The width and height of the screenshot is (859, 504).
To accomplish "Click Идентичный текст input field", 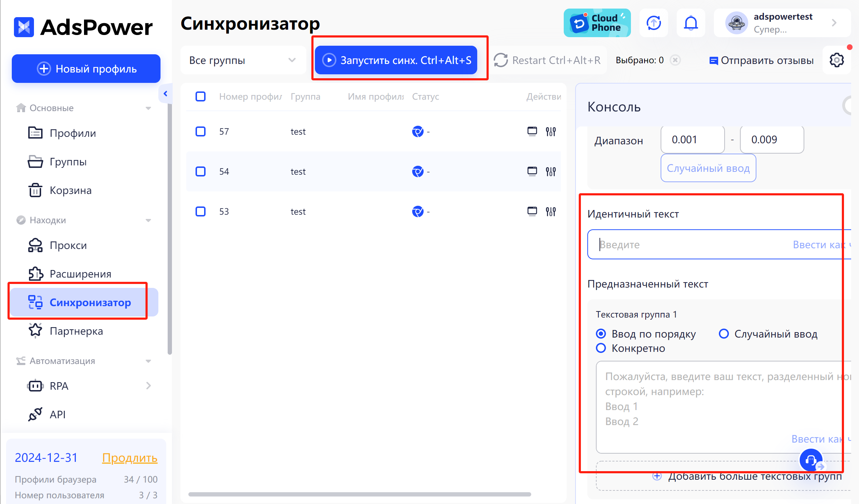I will 690,244.
